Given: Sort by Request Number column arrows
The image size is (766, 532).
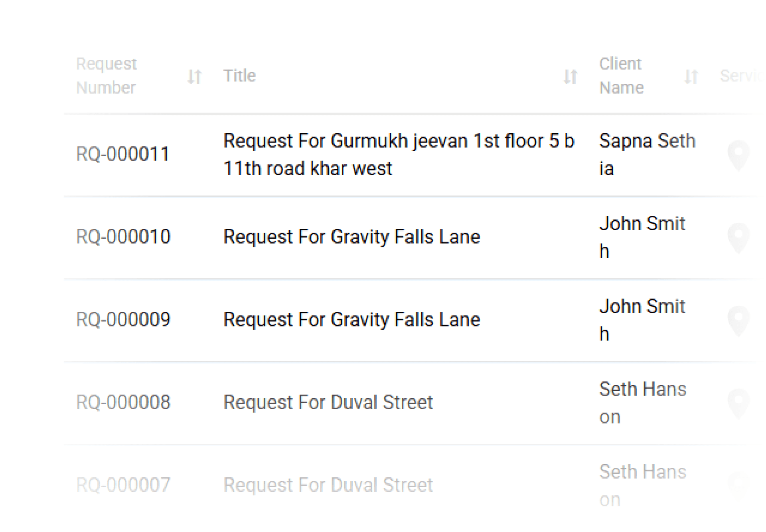Looking at the screenshot, I should click(194, 76).
